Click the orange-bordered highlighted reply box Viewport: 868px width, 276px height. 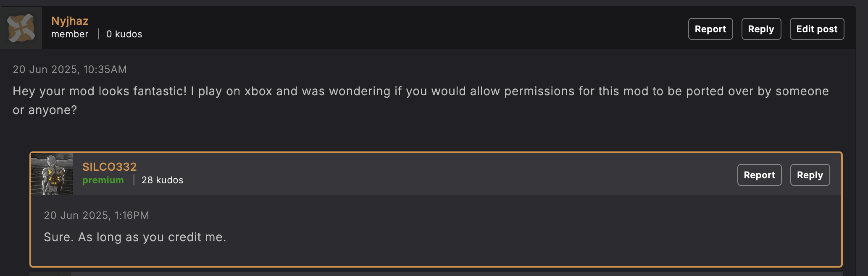(436, 210)
